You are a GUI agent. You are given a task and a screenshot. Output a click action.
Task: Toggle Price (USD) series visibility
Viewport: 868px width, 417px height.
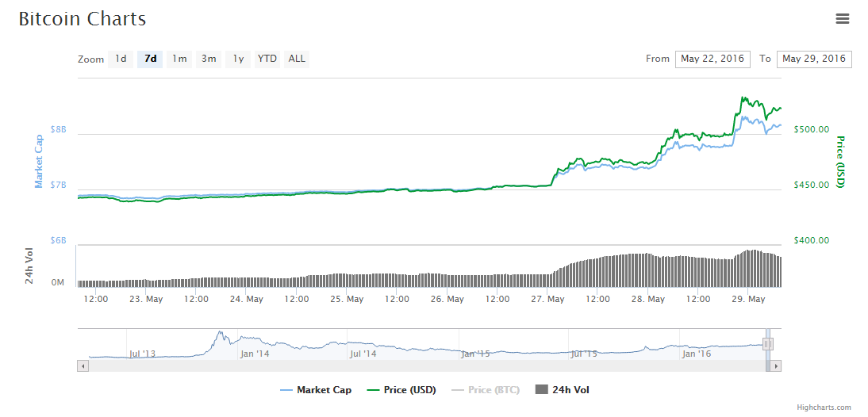click(401, 389)
